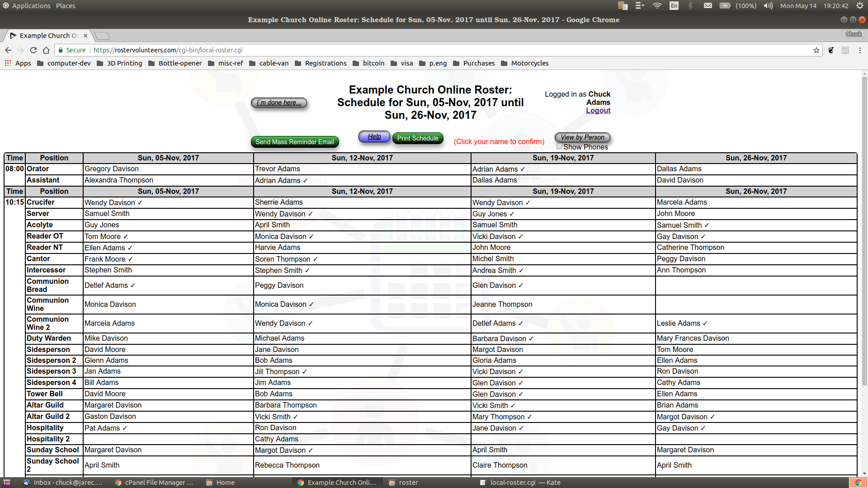Open Chrome three-dot menu
868x488 pixels.
point(860,50)
